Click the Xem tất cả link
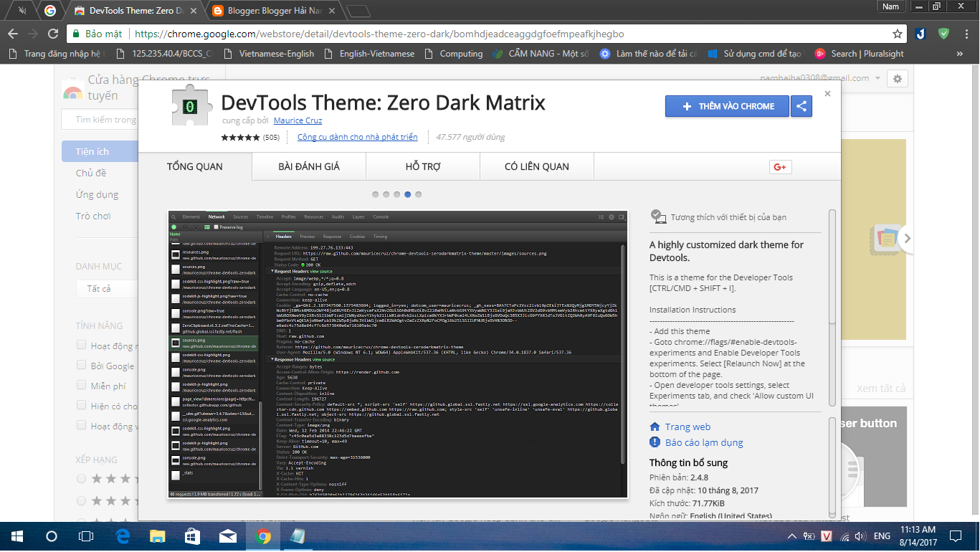Screen dimensions: 980x552 [882, 389]
